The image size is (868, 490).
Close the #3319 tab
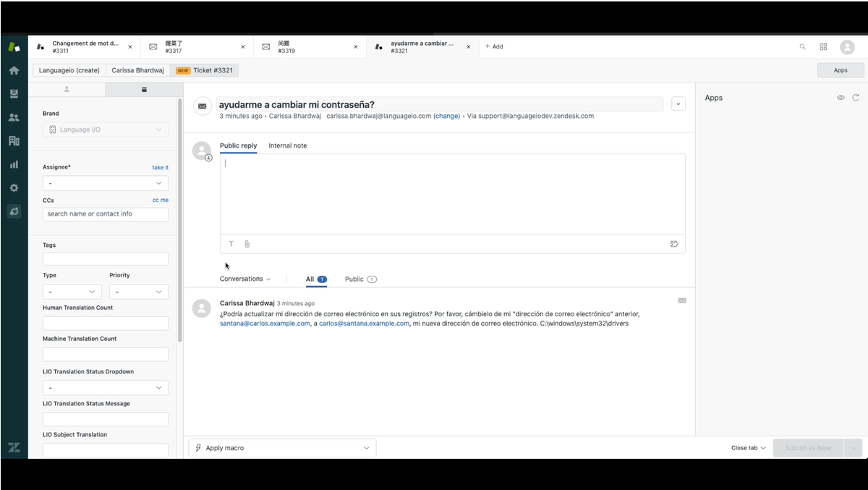pos(356,46)
